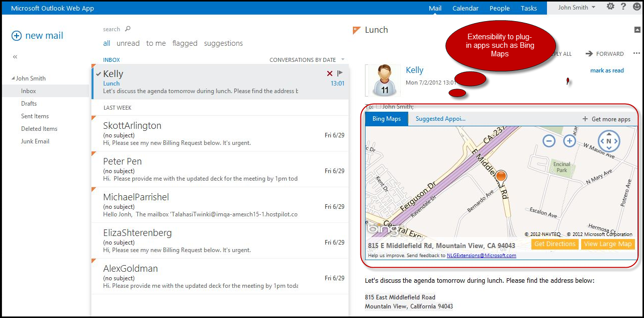This screenshot has height=318, width=644.
Task: Switch to the Suggested Appointments tab
Action: coord(440,119)
